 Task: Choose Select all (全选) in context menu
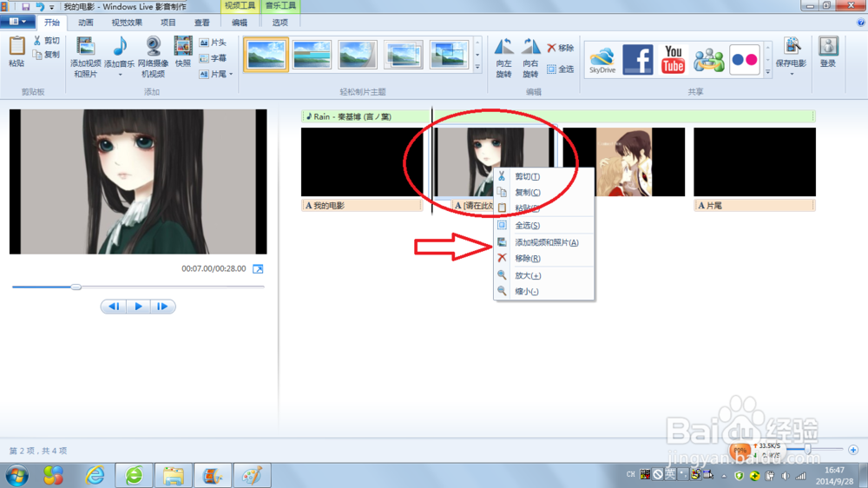coord(544,226)
